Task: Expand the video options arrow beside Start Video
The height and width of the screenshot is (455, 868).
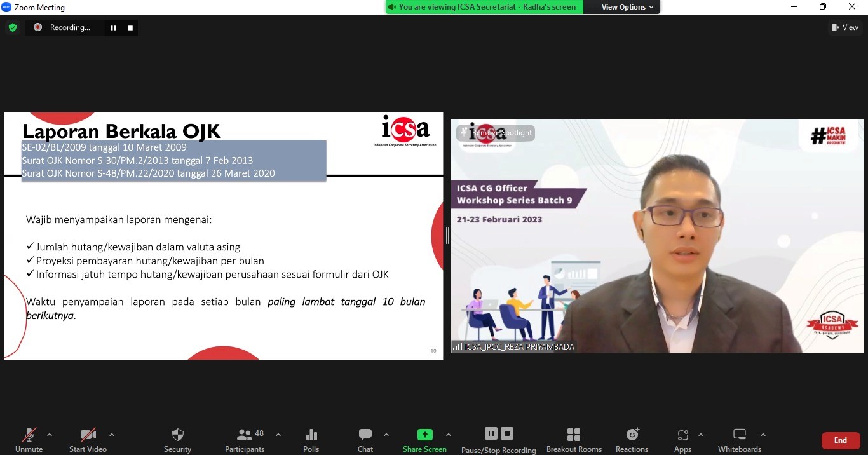Action: 112,435
